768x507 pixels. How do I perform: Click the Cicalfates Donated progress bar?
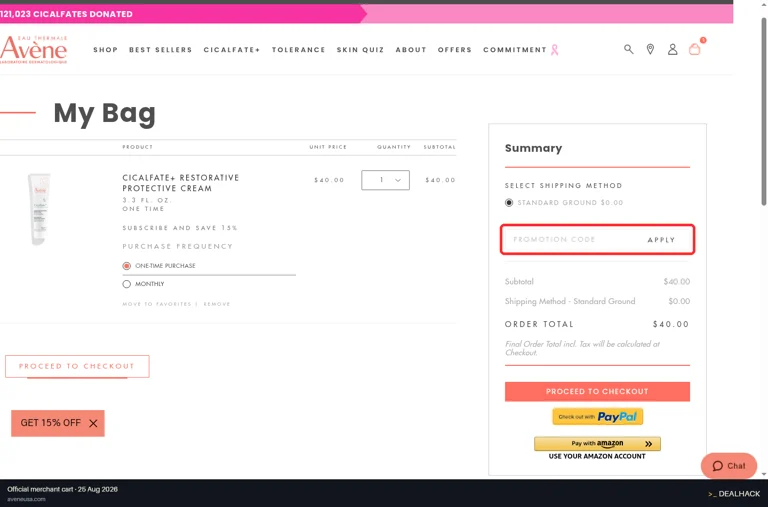(366, 14)
